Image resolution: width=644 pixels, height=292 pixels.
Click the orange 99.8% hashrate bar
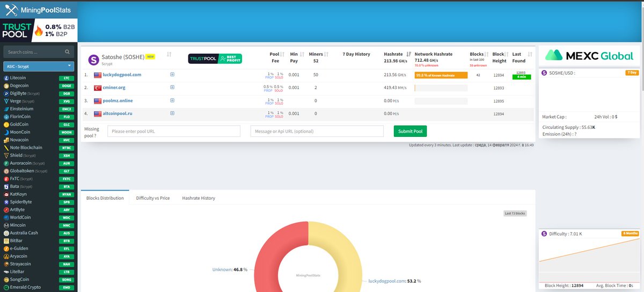[x=441, y=75]
